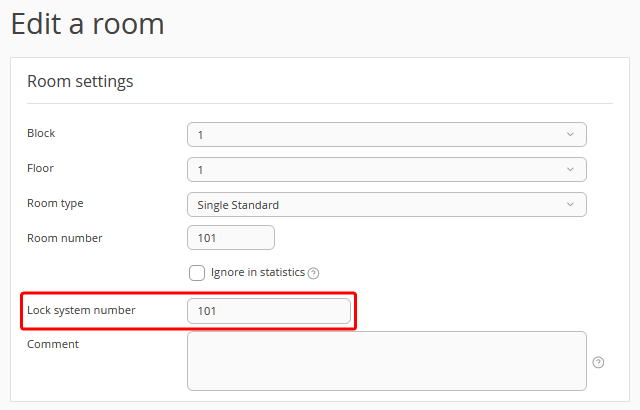Click the chevron arrow in Room type field

click(570, 204)
